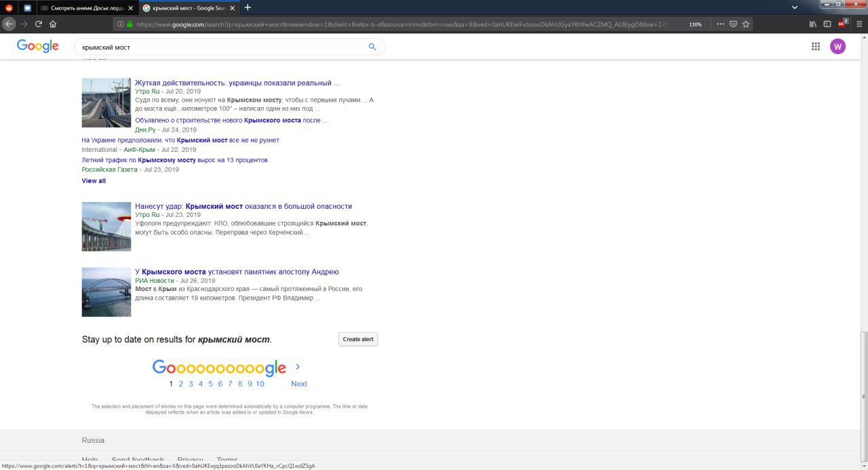The width and height of the screenshot is (868, 470).
Task: Close the Смотреть аниме tab
Action: (x=130, y=8)
